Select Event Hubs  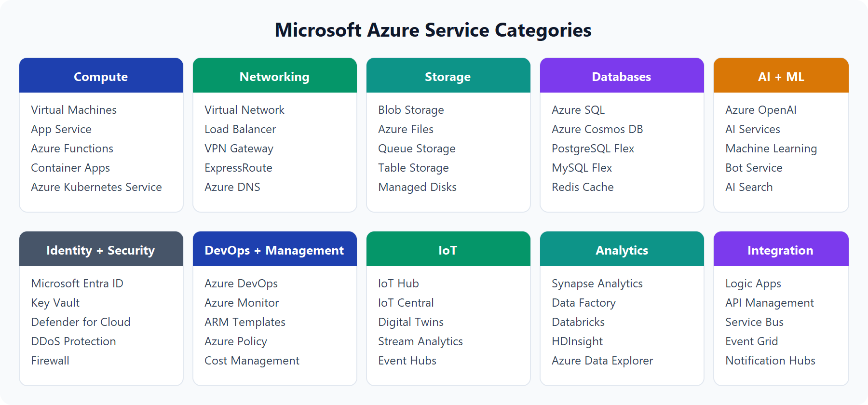407,361
